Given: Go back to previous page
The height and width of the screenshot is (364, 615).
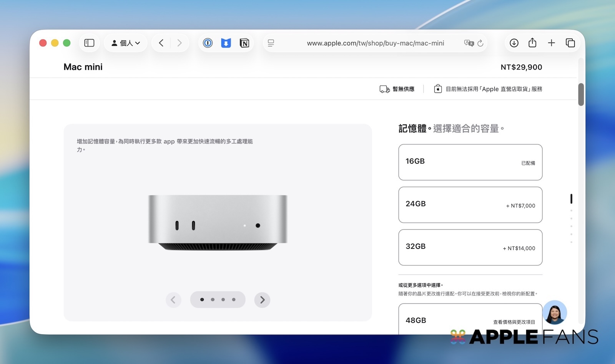Looking at the screenshot, I should click(x=161, y=43).
